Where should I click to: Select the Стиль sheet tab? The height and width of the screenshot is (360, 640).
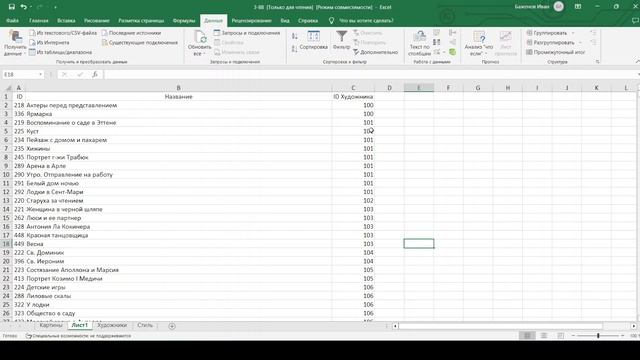pyautogui.click(x=145, y=325)
